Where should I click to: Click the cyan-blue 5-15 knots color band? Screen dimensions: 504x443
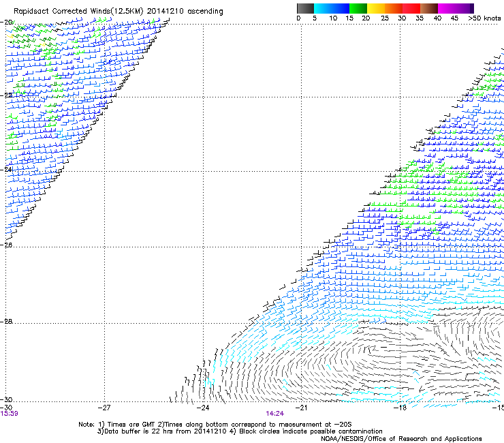point(332,8)
